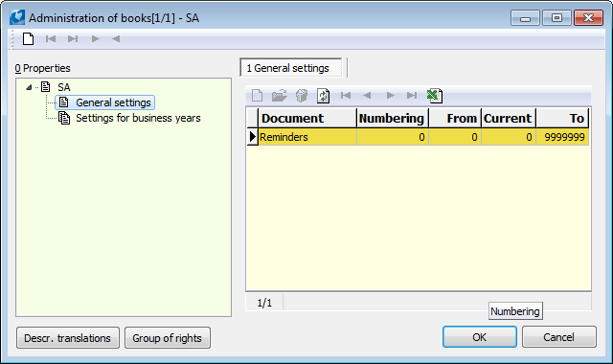Image resolution: width=613 pixels, height=364 pixels.
Task: Click the new blank page icon in top toolbar
Action: 28,38
